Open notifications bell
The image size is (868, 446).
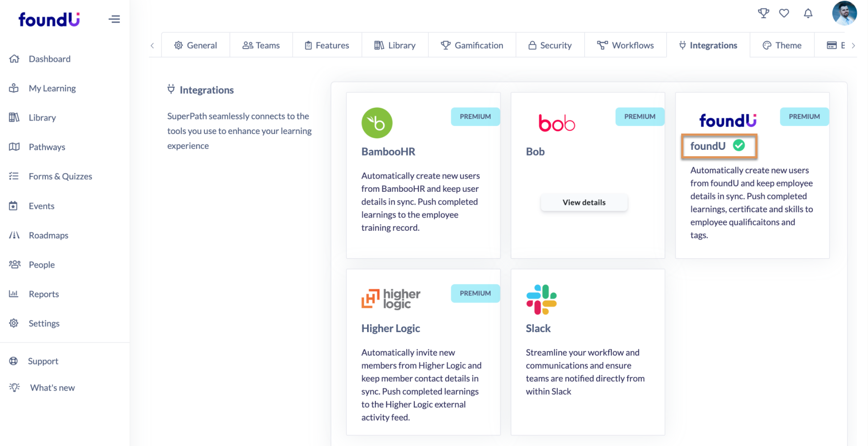808,13
